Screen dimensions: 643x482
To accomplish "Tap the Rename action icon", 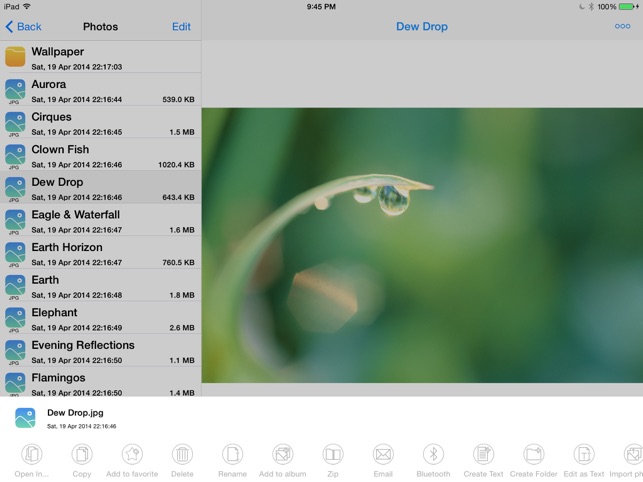I will click(x=232, y=455).
